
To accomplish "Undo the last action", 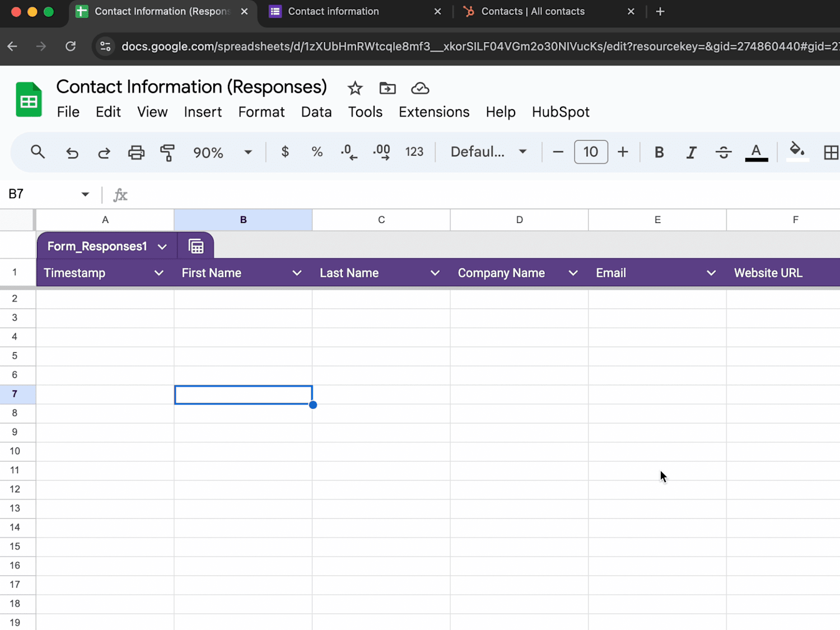I will click(x=72, y=152).
